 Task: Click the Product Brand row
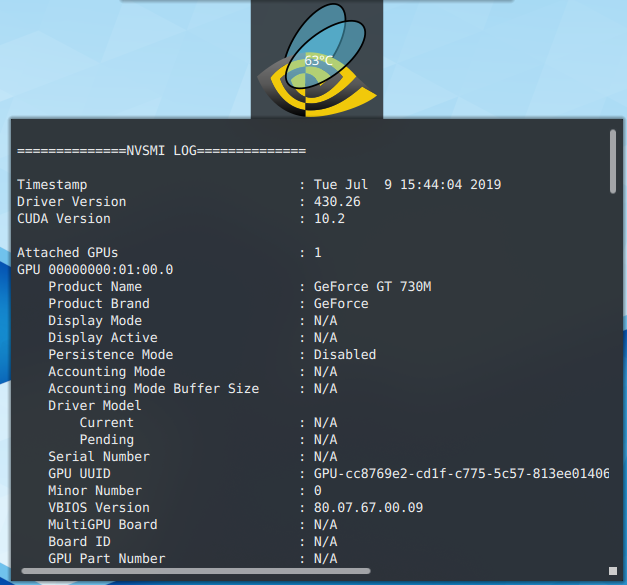click(x=99, y=304)
